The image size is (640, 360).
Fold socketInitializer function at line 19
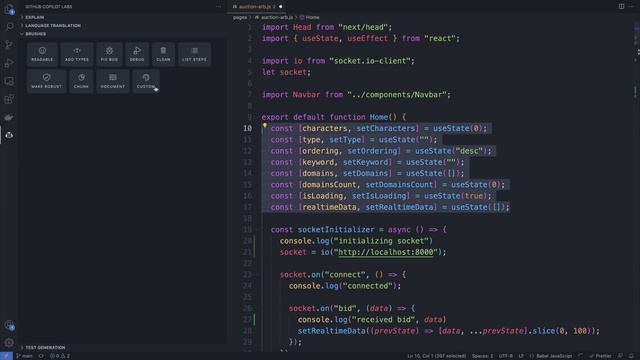258,230
